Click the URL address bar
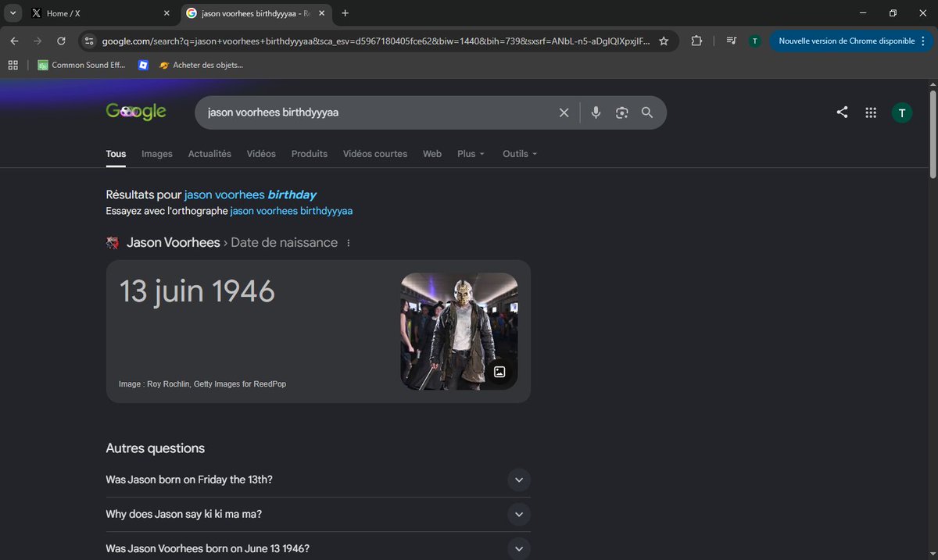 (375, 41)
